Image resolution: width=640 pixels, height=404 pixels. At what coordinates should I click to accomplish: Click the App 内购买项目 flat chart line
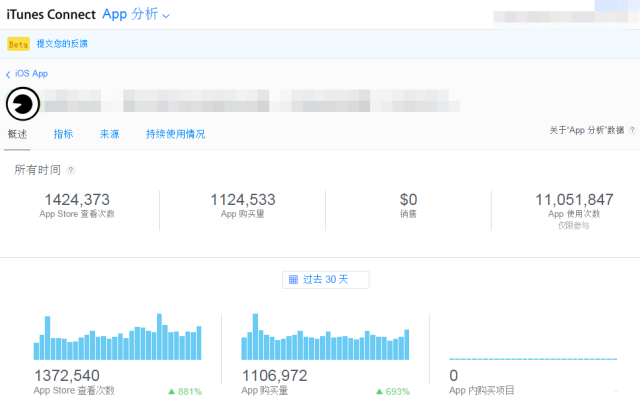(533, 359)
